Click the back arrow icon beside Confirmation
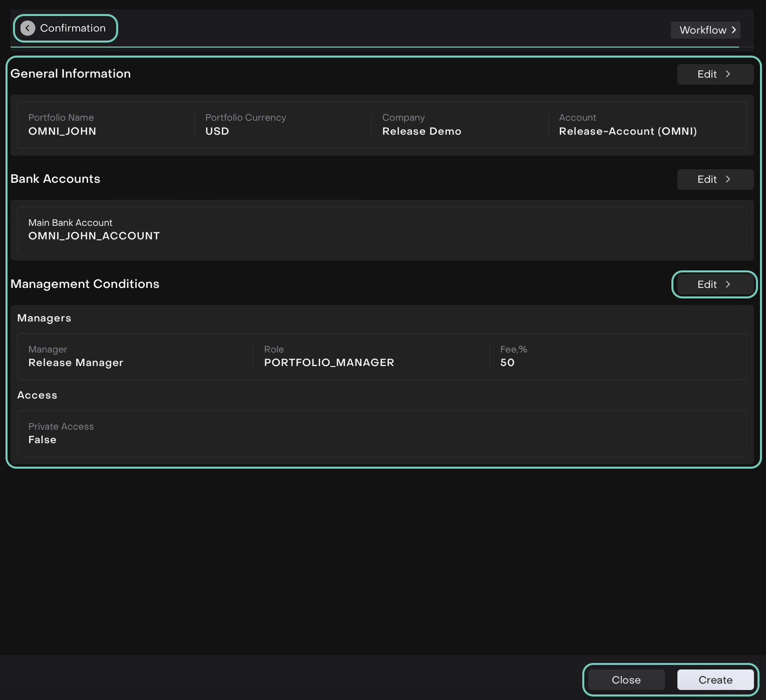The height and width of the screenshot is (700, 766). pos(28,28)
